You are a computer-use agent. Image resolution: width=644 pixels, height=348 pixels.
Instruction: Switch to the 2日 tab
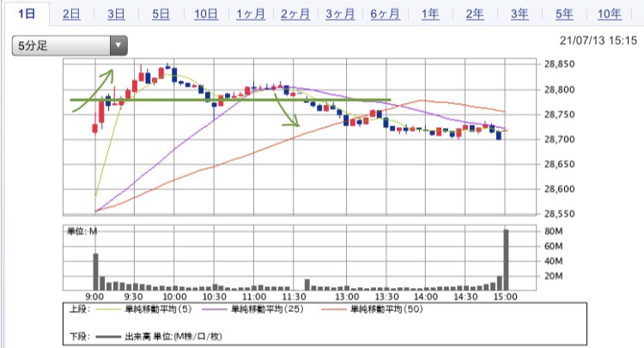point(71,14)
